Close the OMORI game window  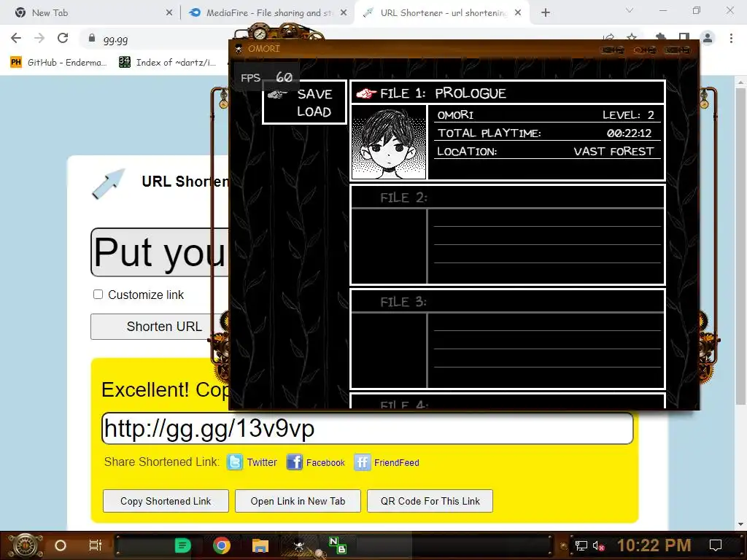[x=678, y=50]
